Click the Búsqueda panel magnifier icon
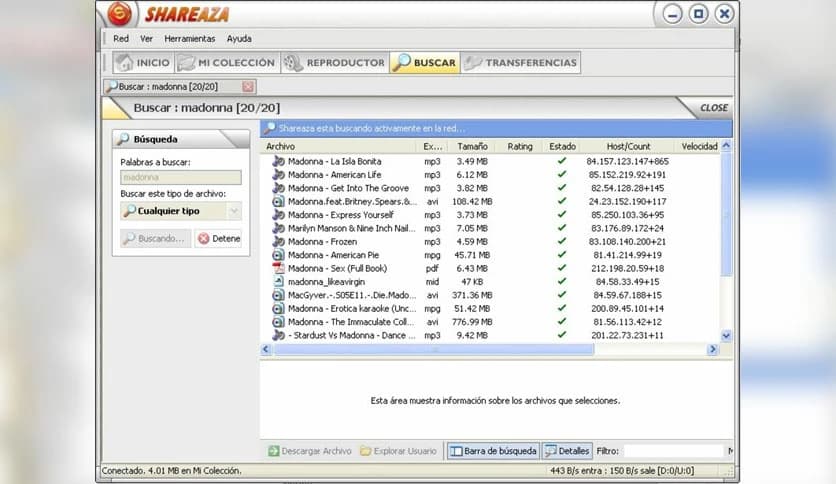The image size is (836, 484). [x=123, y=139]
